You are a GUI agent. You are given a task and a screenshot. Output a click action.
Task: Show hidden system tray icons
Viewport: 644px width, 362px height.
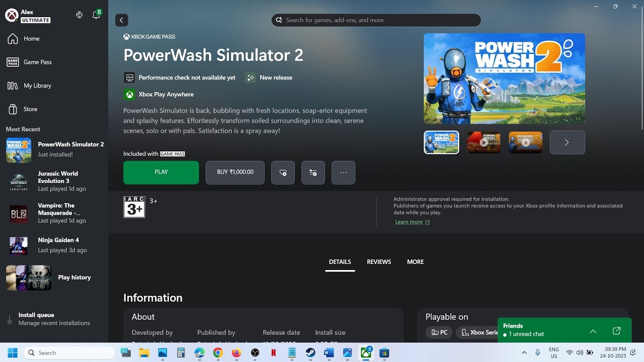[524, 353]
